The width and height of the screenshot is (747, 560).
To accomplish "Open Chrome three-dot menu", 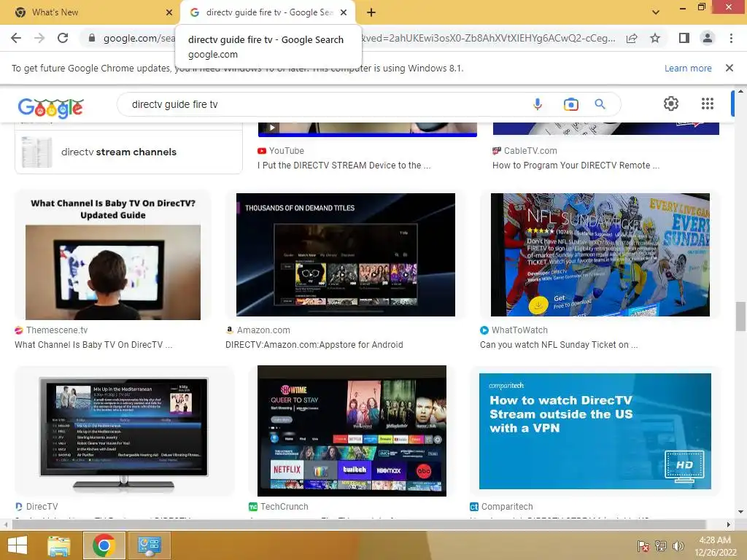I will [x=731, y=38].
